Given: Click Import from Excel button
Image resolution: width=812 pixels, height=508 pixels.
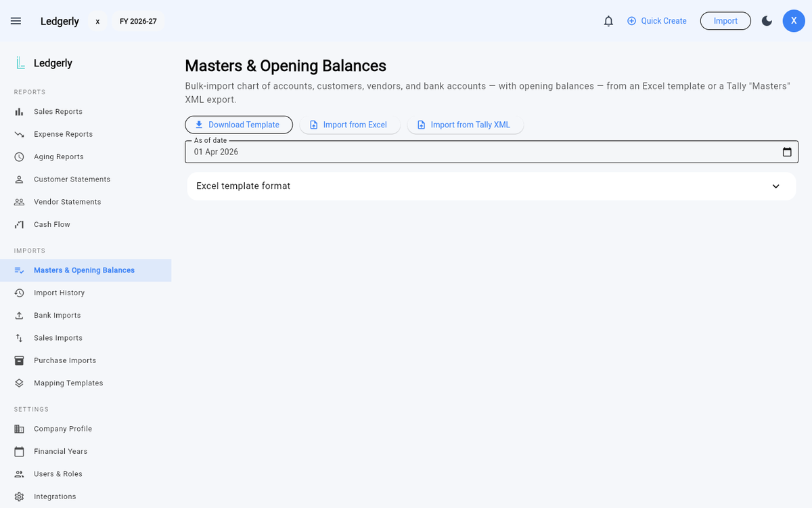Looking at the screenshot, I should click(350, 125).
